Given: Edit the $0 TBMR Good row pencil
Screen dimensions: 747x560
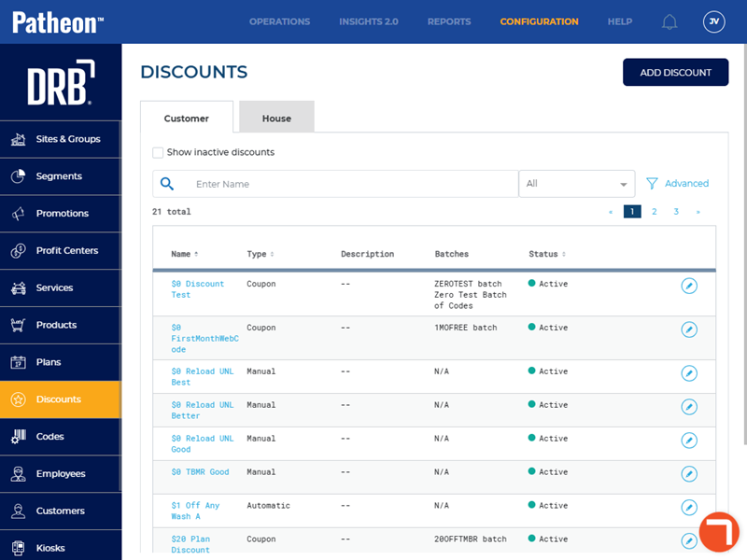Looking at the screenshot, I should pos(689,474).
